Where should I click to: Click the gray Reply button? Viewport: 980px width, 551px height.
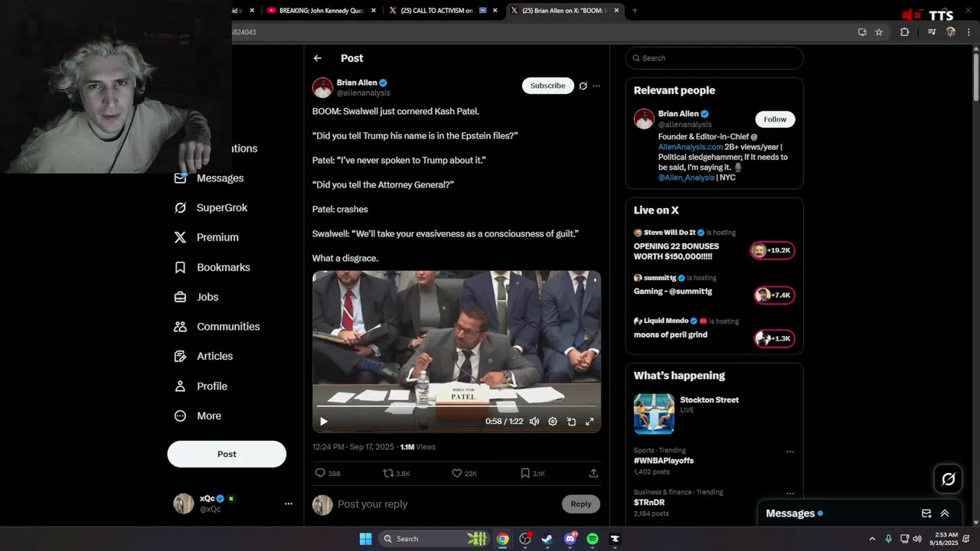coord(581,504)
